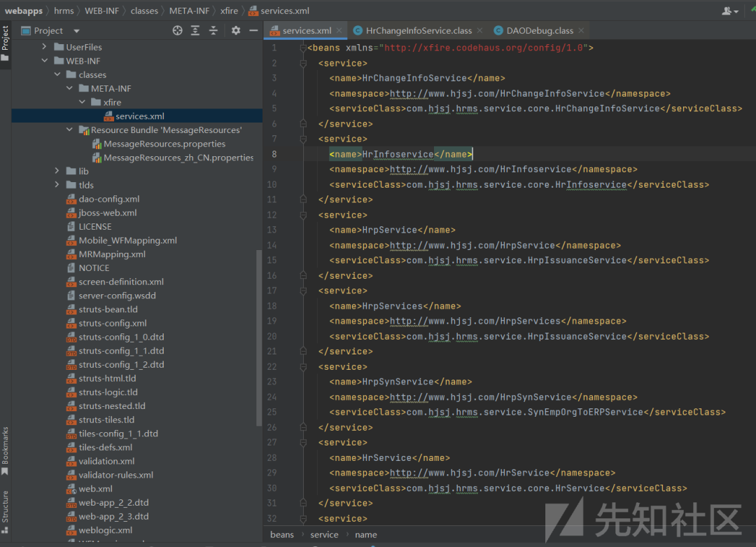Select MessageResources_zh_CN.properties in the tree
The image size is (756, 547).
(x=178, y=158)
